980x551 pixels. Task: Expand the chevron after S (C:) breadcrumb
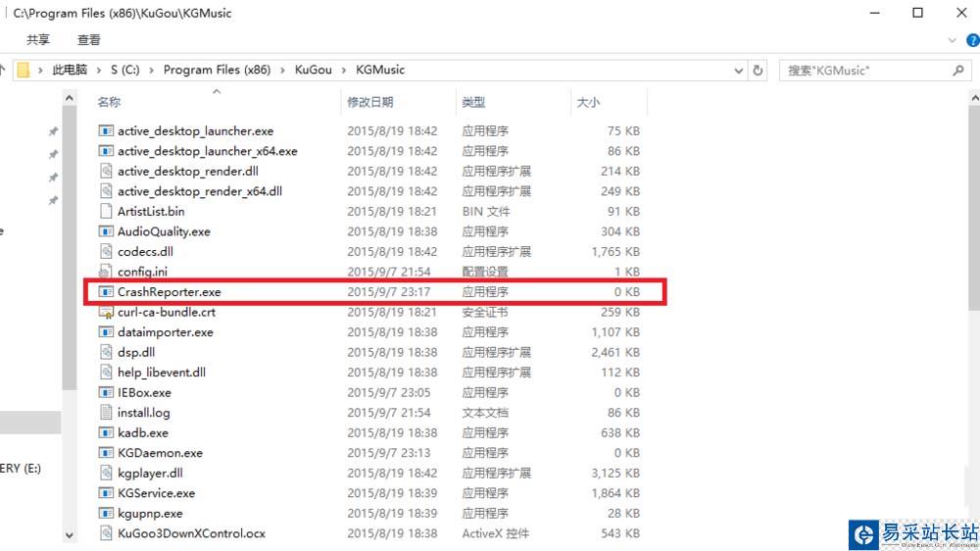coord(151,70)
